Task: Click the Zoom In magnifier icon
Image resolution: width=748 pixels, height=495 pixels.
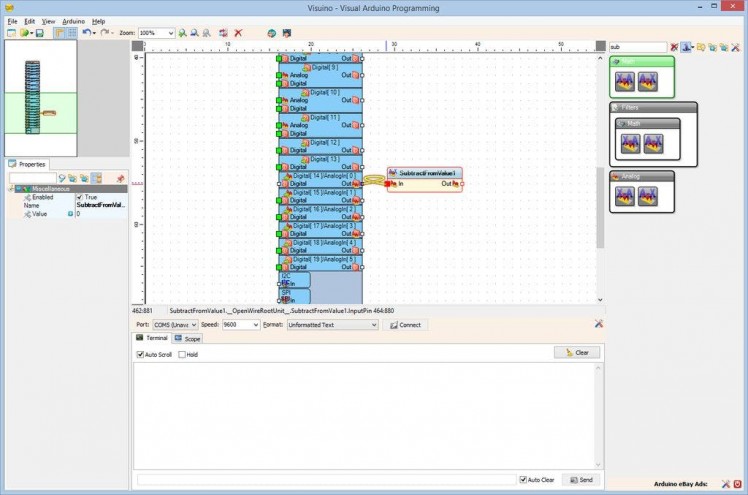Action: (x=182, y=33)
